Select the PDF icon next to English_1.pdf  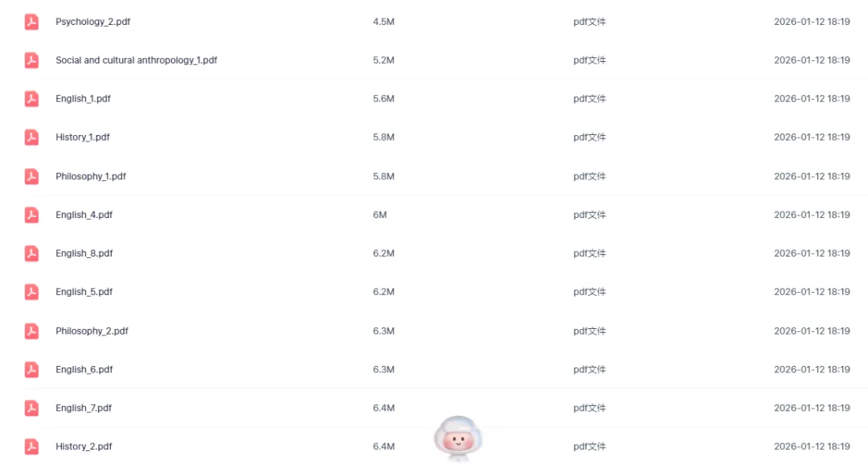(31, 99)
